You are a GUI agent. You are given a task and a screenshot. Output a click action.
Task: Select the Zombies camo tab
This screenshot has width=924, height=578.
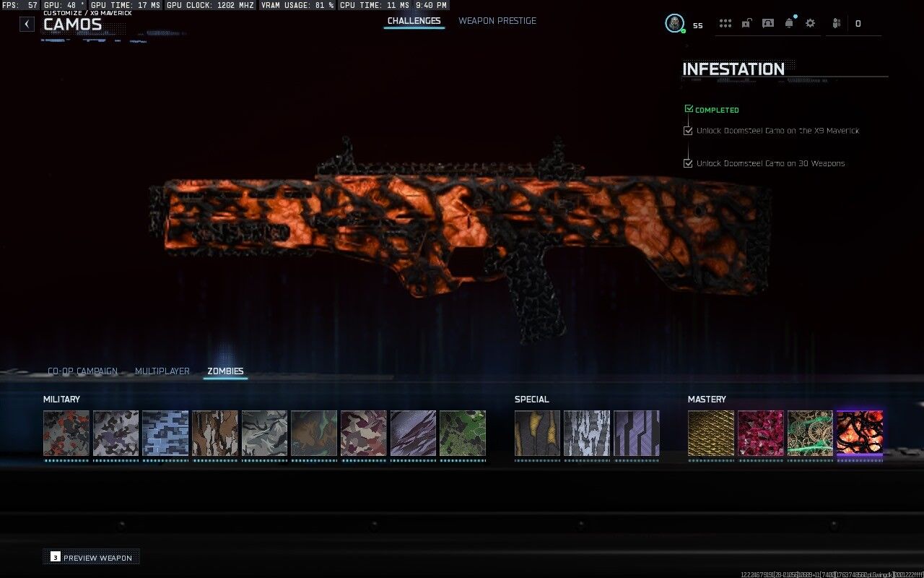[x=225, y=371]
